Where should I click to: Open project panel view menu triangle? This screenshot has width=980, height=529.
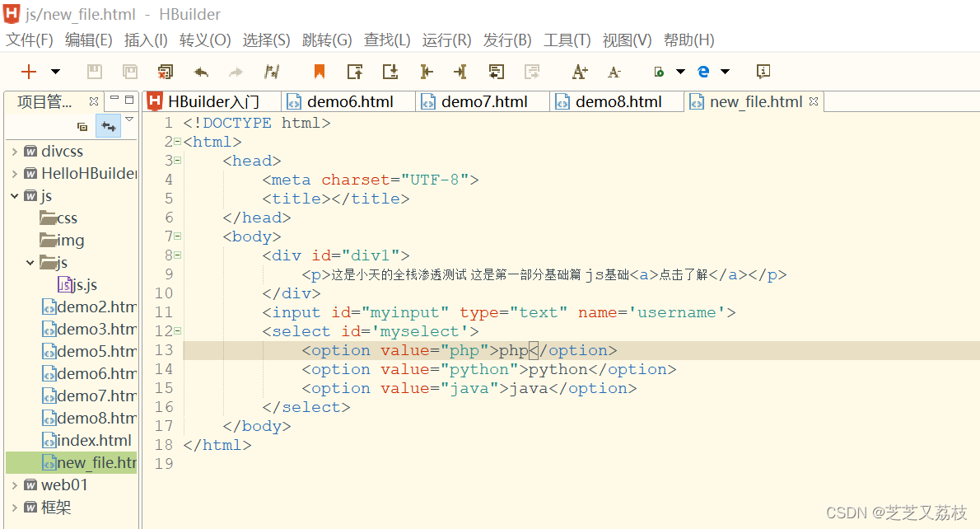129,119
